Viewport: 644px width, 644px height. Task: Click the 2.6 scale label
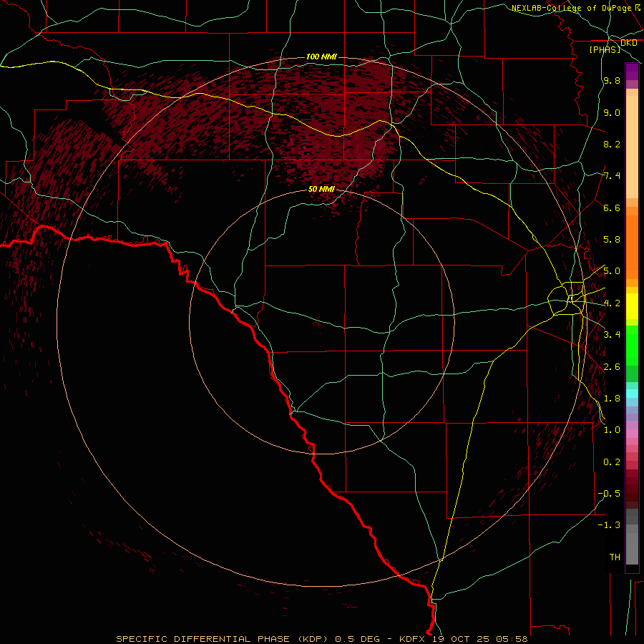(612, 367)
